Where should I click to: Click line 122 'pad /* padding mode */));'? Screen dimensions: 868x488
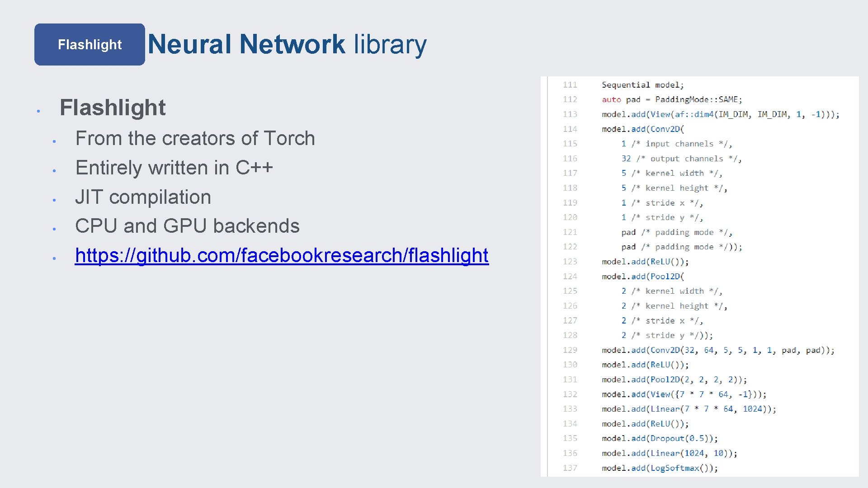pos(681,247)
